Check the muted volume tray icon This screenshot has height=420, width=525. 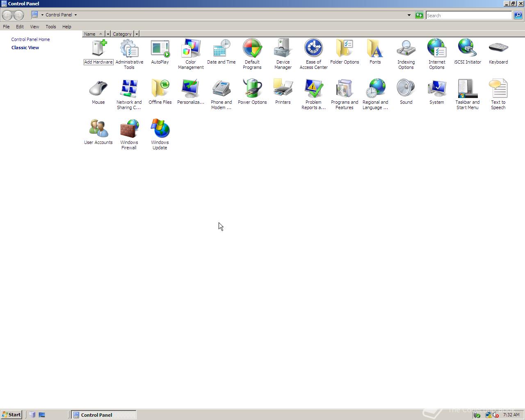point(496,415)
